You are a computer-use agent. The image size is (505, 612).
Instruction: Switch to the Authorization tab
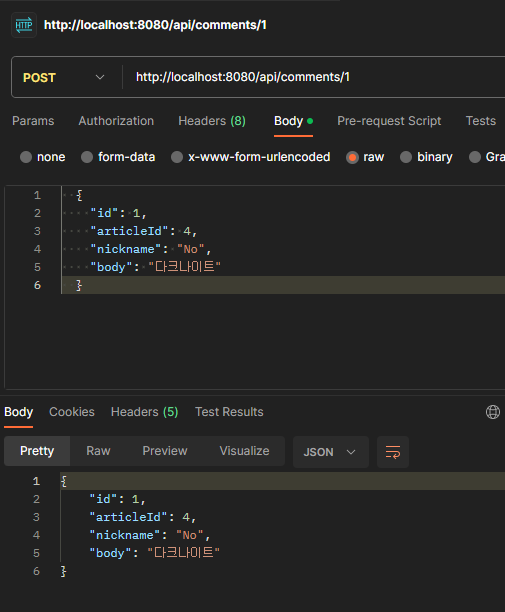click(x=116, y=121)
